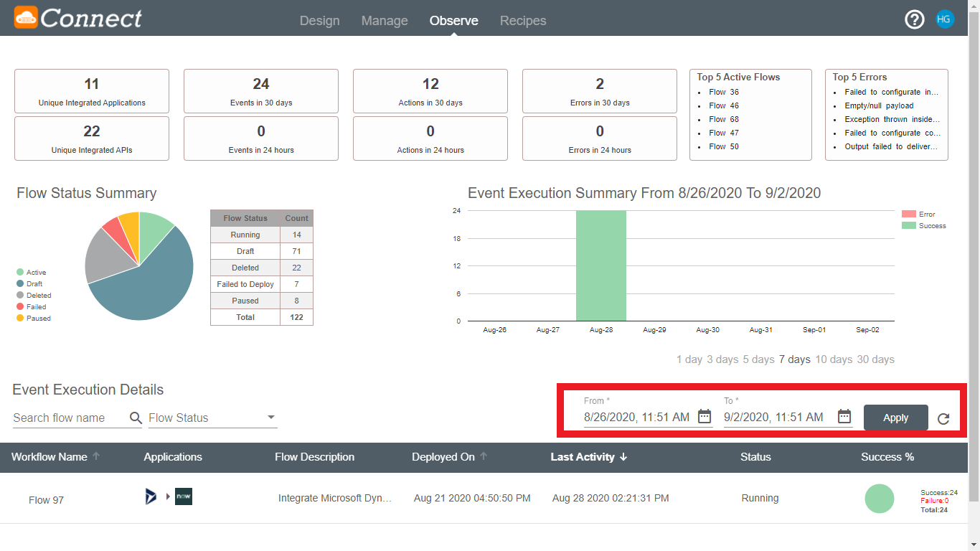
Task: Click the Unique Integrated Applications card
Action: (x=92, y=91)
